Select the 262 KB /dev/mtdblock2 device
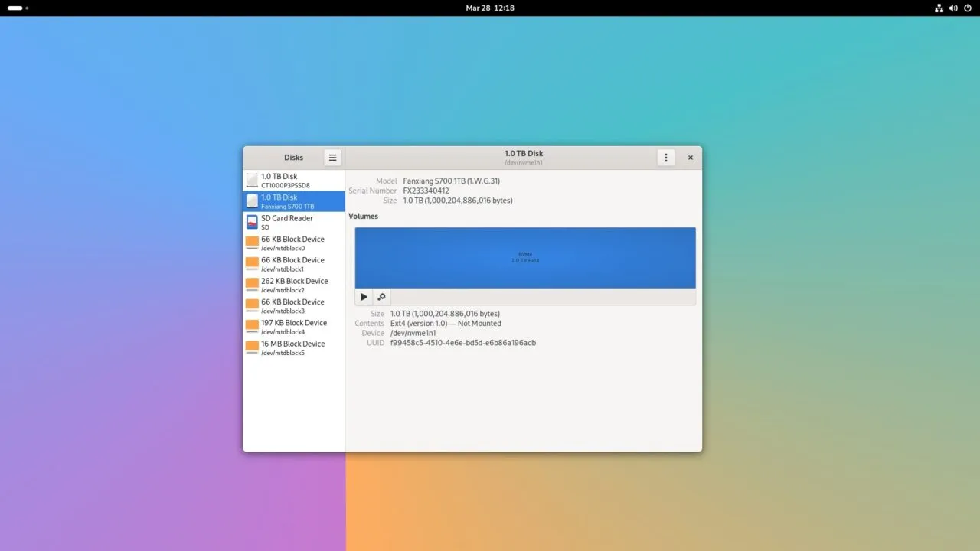Screen dimensions: 980x551 coord(294,285)
